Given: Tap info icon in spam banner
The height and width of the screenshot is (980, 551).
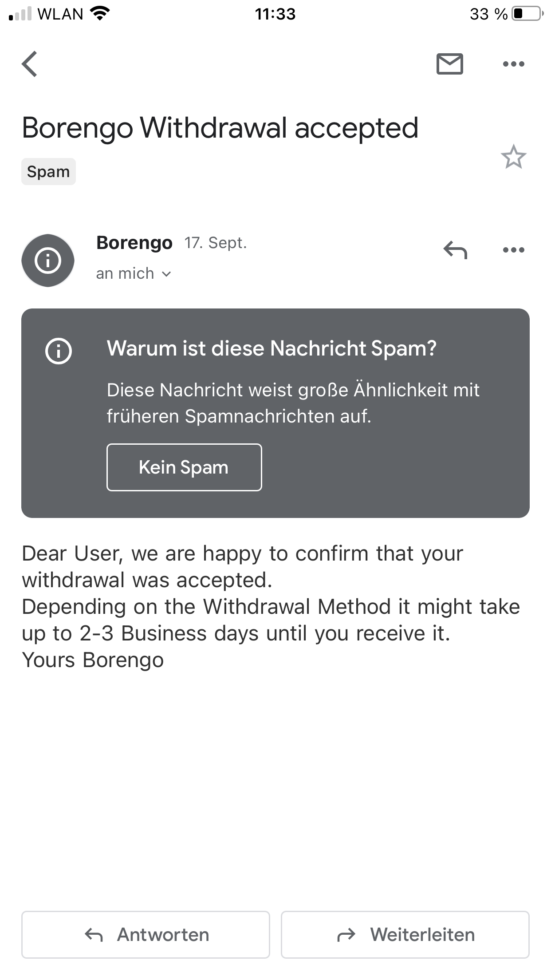Looking at the screenshot, I should click(x=59, y=351).
